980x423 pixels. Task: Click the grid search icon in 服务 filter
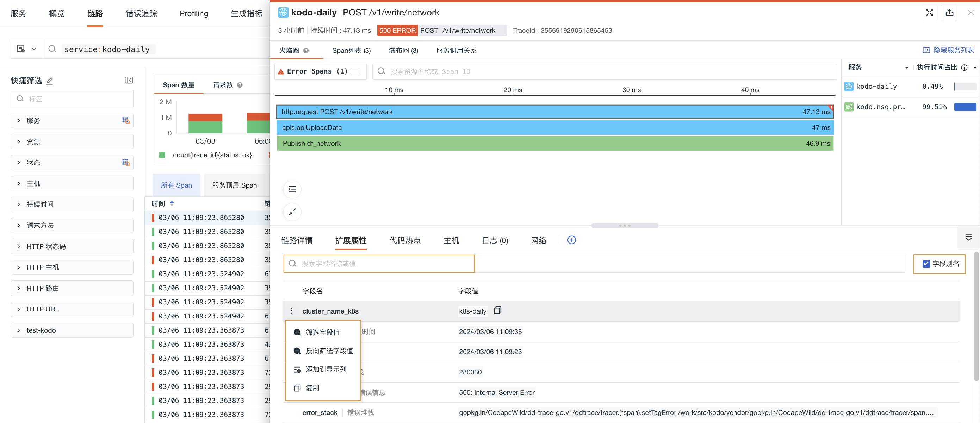(126, 120)
